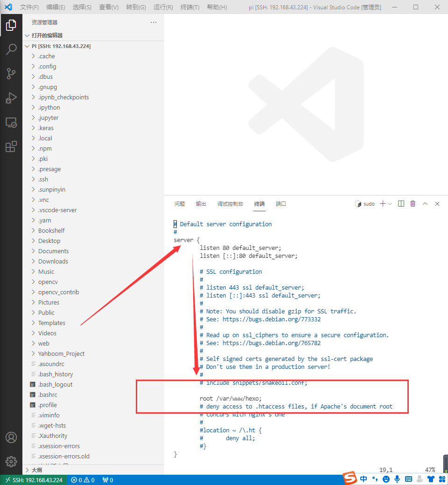Image resolution: width=448 pixels, height=485 pixels.
Task: Expand the .vscode-server folder
Action: [x=93, y=210]
